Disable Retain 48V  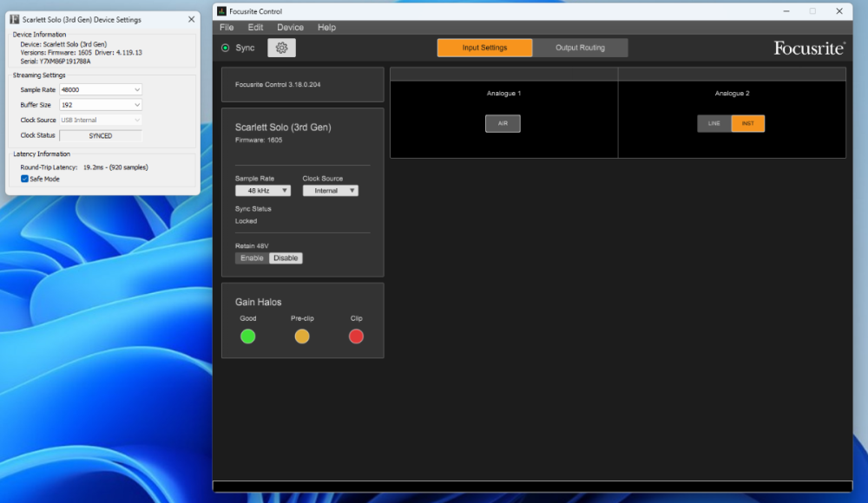pyautogui.click(x=287, y=258)
